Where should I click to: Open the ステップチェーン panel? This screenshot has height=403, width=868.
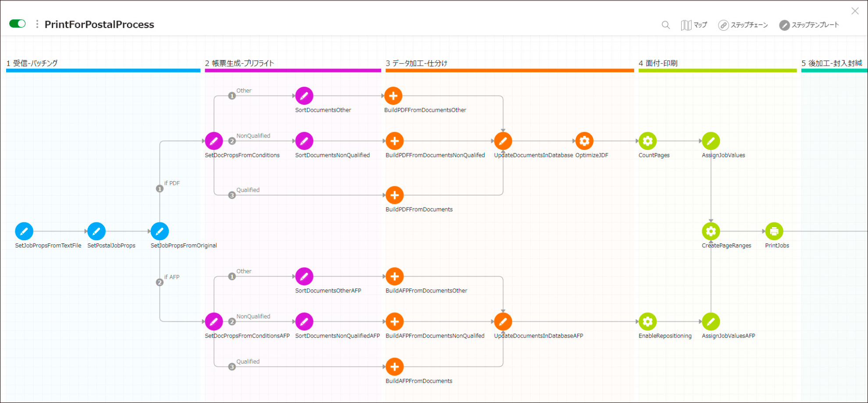tap(743, 25)
